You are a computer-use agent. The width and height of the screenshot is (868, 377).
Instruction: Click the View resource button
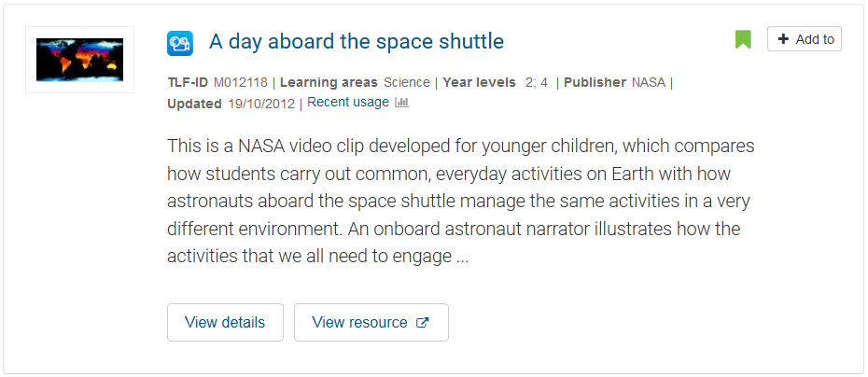371,322
